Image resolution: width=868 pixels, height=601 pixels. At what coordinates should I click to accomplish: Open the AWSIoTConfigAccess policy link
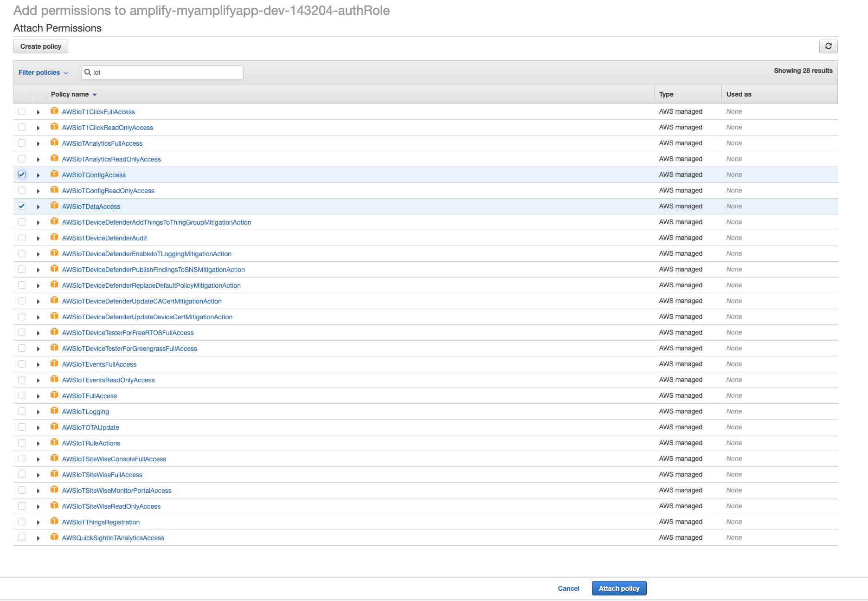94,175
